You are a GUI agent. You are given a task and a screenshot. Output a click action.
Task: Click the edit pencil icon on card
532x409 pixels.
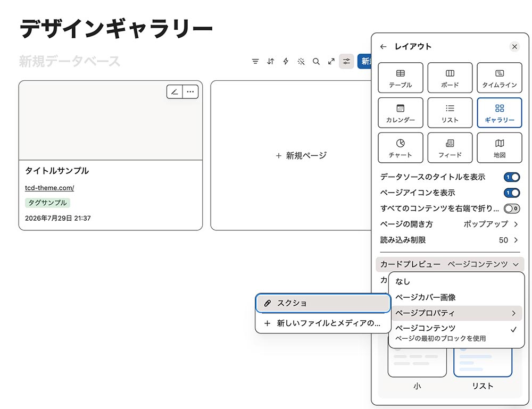click(x=174, y=91)
